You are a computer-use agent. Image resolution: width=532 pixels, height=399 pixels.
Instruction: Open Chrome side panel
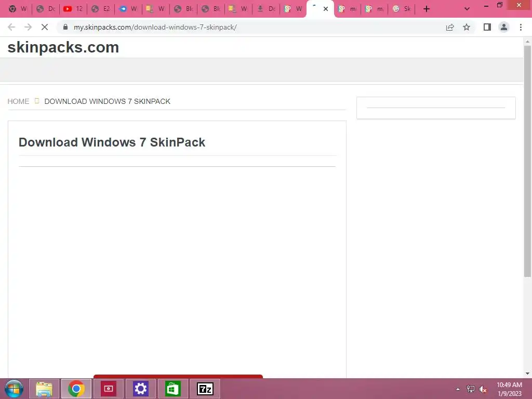(x=487, y=27)
